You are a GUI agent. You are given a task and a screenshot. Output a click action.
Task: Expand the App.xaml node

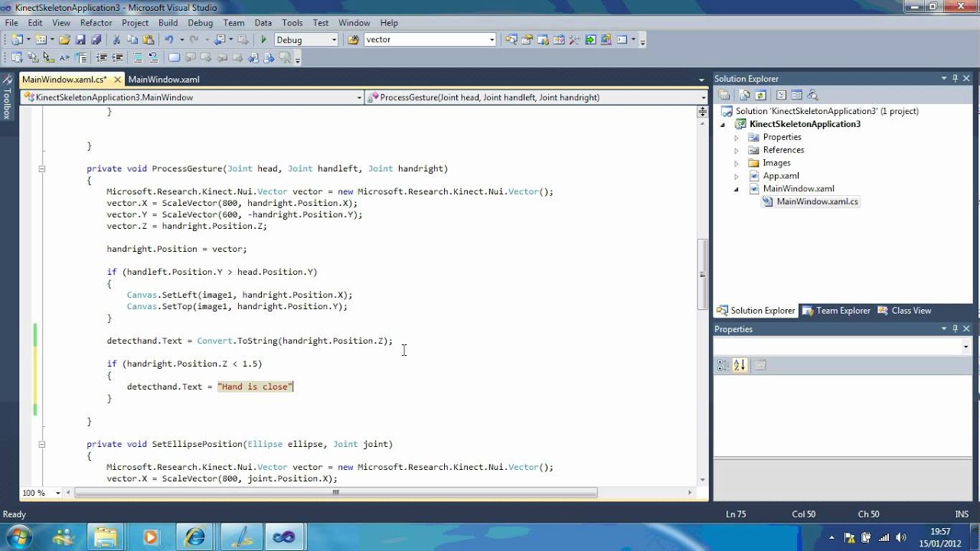(x=737, y=176)
